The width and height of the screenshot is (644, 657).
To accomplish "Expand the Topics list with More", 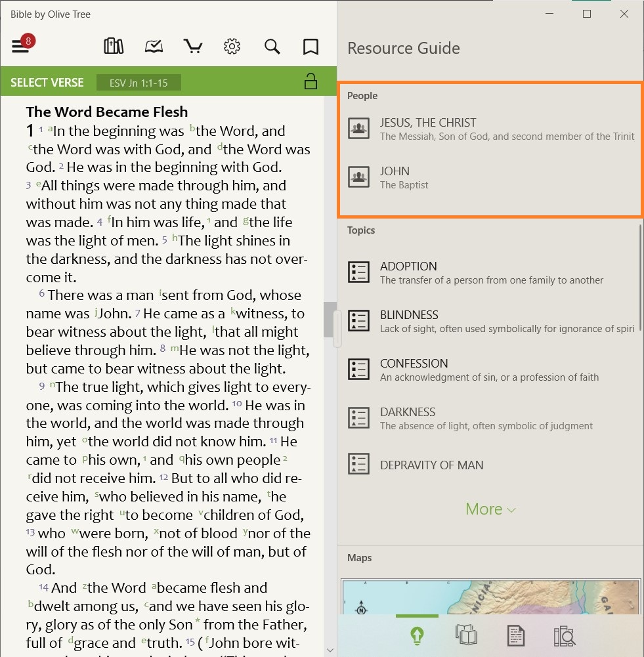I will [490, 509].
